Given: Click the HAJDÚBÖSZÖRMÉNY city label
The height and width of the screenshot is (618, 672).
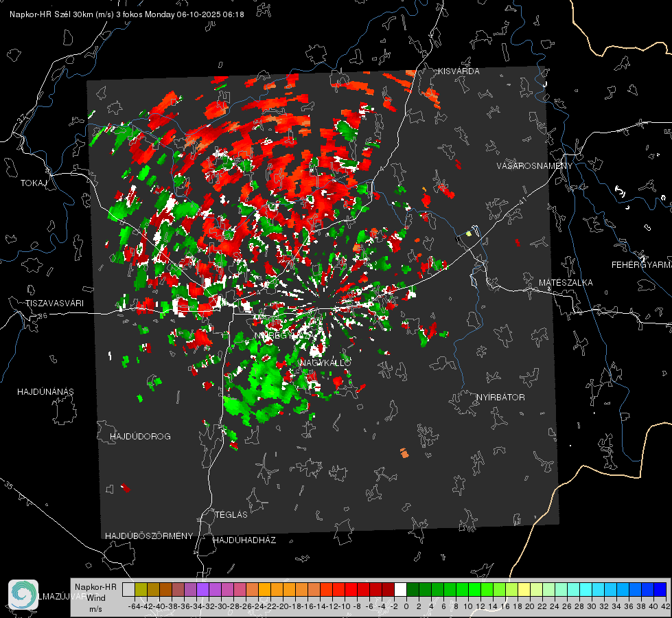Looking at the screenshot, I should 149,536.
